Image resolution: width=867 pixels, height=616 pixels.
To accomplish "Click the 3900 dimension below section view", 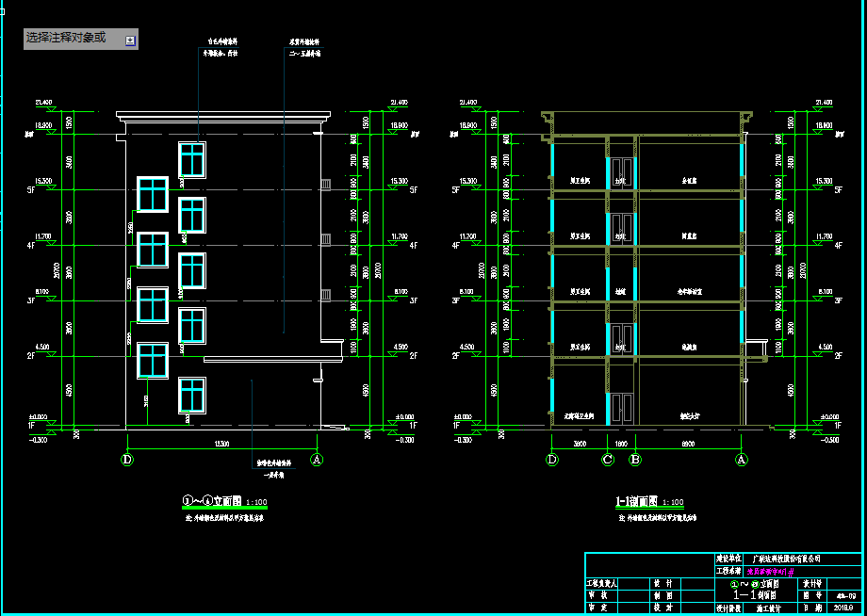I will coord(580,442).
